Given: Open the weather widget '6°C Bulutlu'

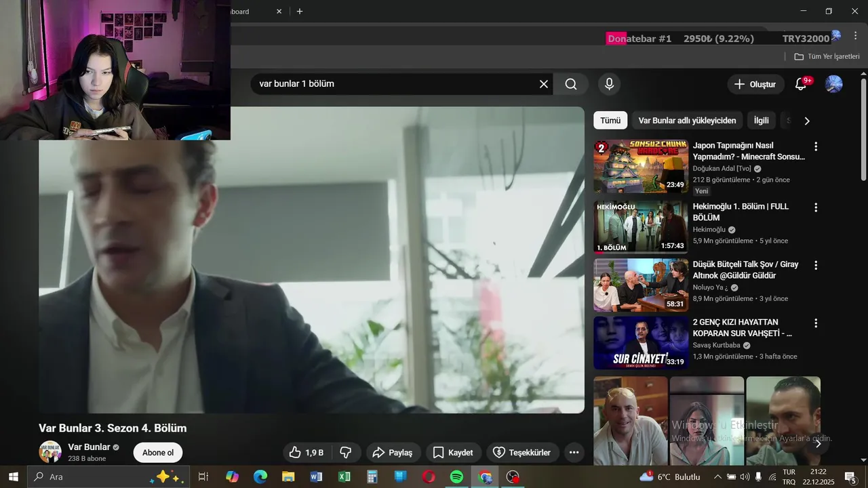Looking at the screenshot, I should point(670,476).
